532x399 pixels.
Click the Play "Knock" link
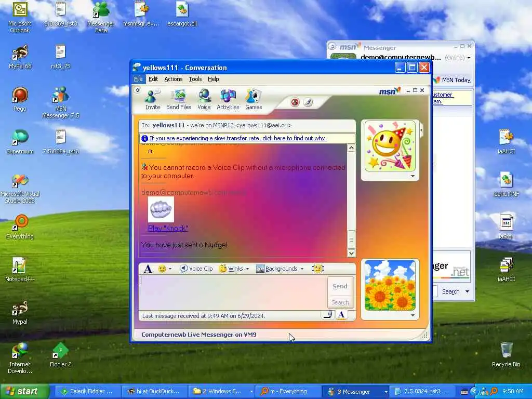point(168,229)
